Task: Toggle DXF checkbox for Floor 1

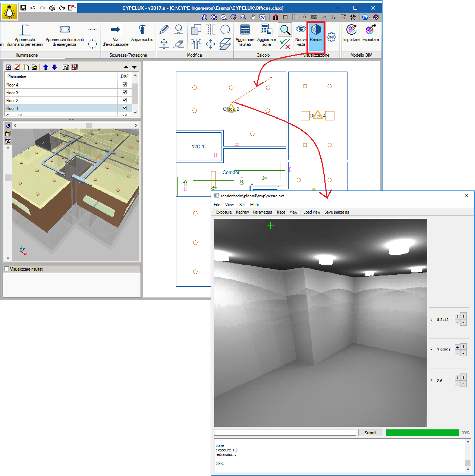Action: tap(125, 108)
